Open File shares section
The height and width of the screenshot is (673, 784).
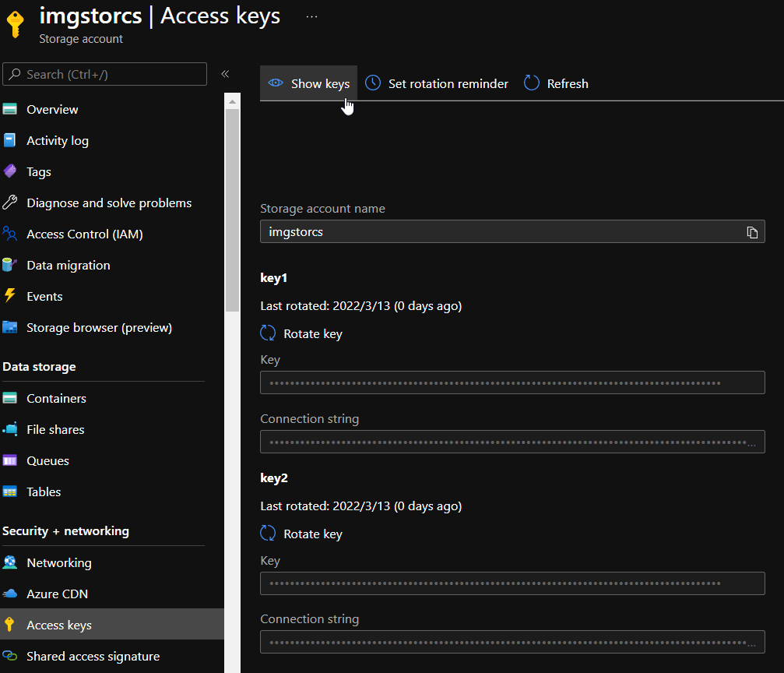click(55, 430)
